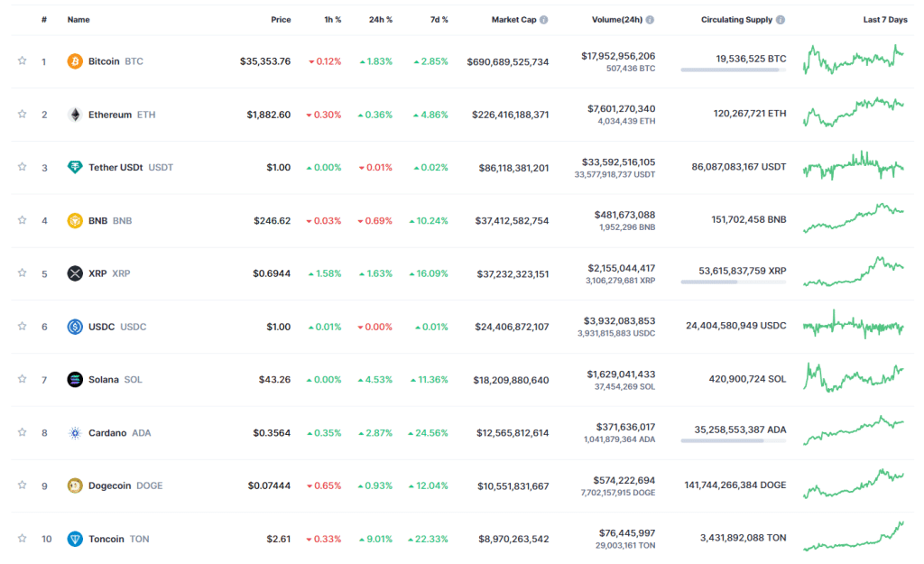The image size is (924, 564).
Task: Sort the table by the # column
Action: click(44, 20)
